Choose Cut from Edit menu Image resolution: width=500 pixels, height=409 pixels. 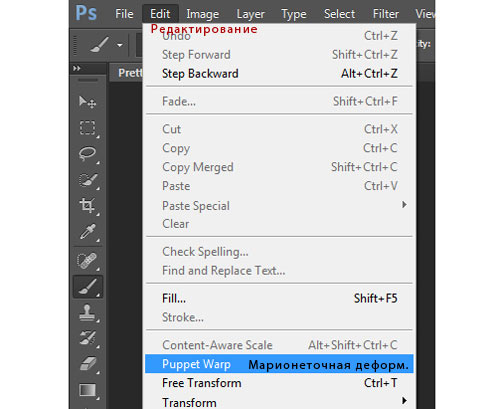[279, 129]
